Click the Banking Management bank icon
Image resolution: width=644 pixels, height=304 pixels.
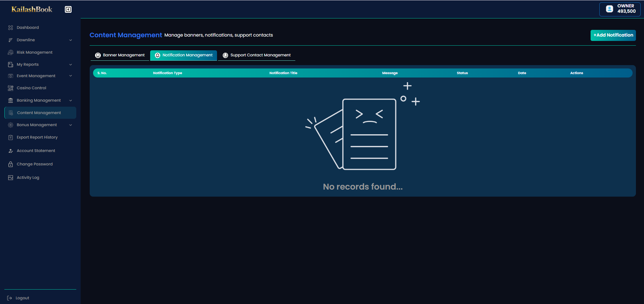10,100
